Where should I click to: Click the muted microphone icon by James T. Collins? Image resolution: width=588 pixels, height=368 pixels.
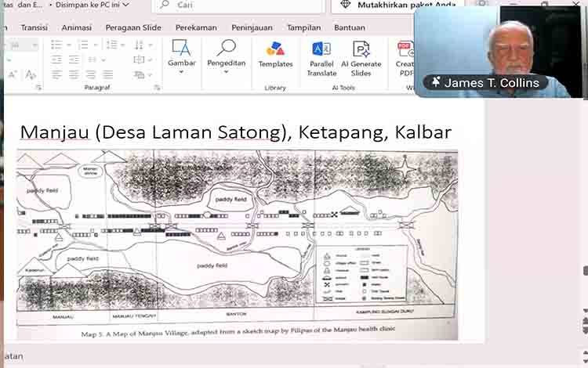[436, 82]
